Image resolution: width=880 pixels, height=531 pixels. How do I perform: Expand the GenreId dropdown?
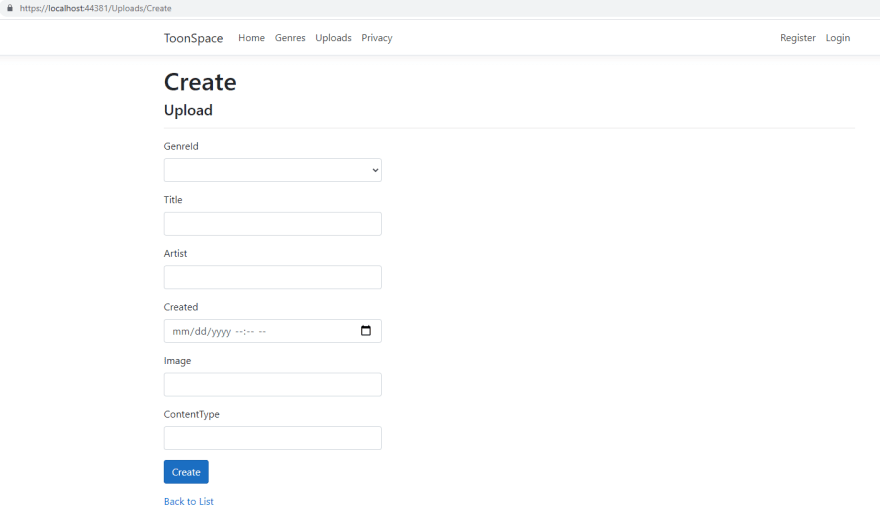point(273,170)
